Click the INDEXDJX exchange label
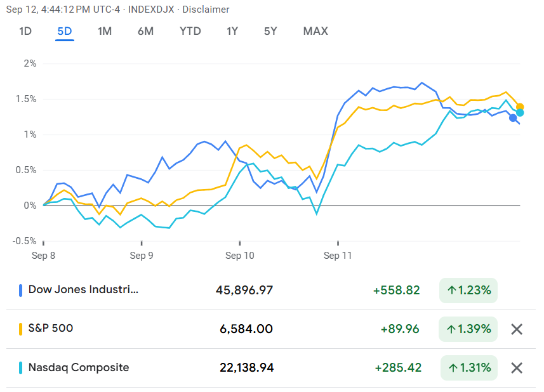Viewport: 544px width, 392px height. pos(151,10)
